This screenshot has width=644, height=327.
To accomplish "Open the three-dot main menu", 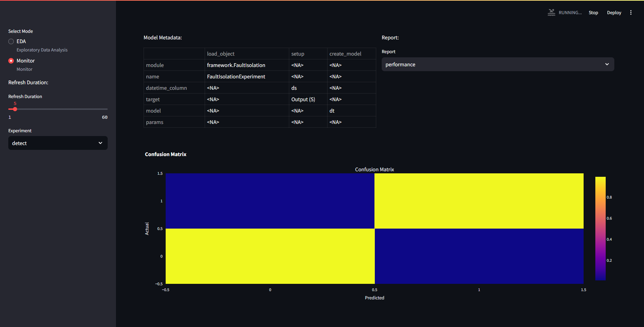I will [631, 12].
